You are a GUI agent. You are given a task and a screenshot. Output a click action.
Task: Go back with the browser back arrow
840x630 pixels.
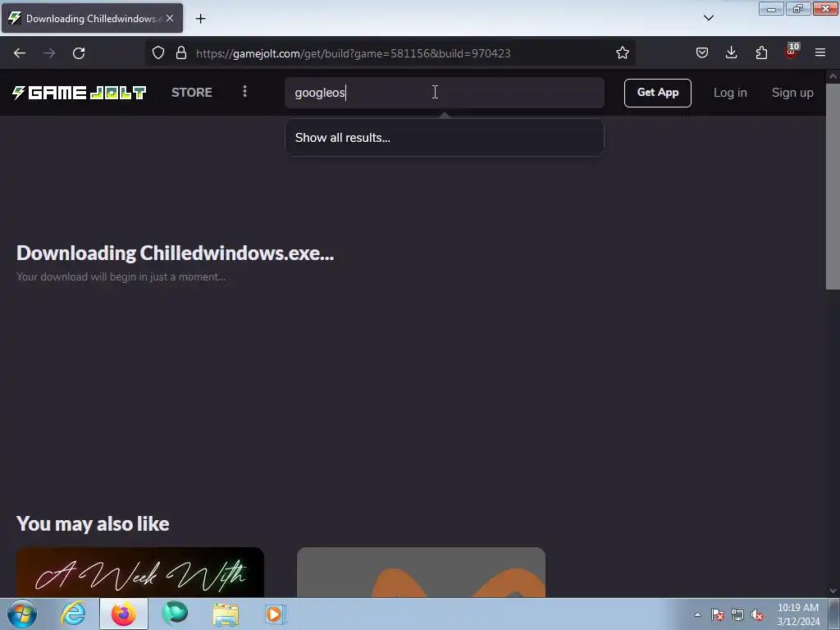[20, 53]
